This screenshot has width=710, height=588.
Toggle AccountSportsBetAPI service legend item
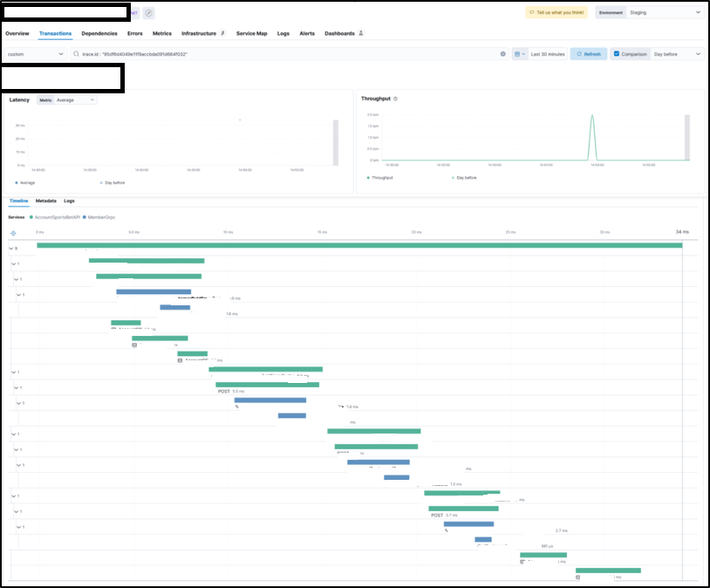[x=54, y=216]
